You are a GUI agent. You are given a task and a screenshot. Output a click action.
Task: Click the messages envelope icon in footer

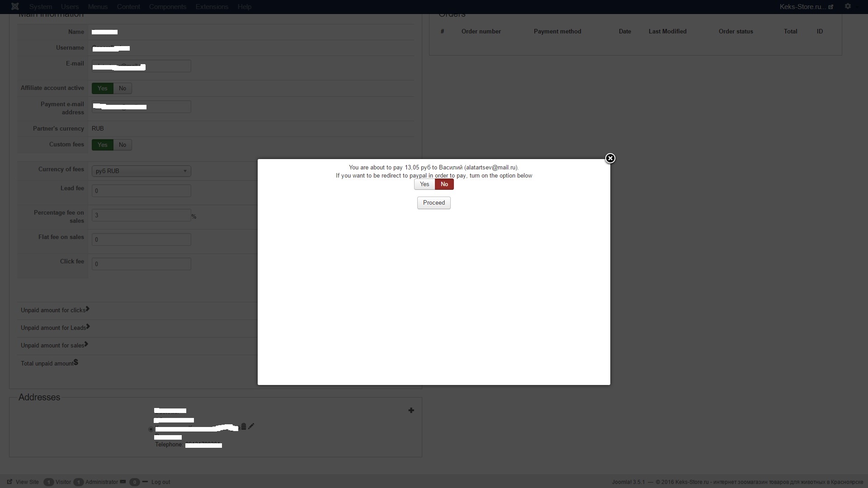click(x=123, y=482)
